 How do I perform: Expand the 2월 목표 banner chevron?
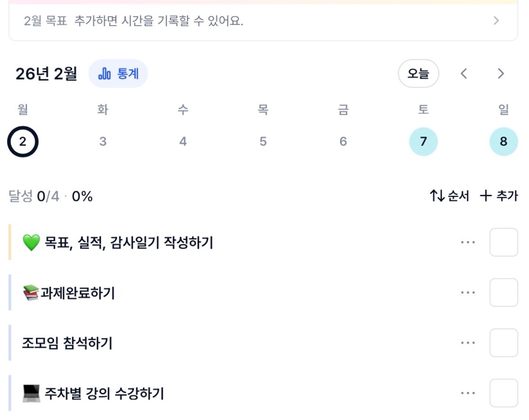pos(496,21)
